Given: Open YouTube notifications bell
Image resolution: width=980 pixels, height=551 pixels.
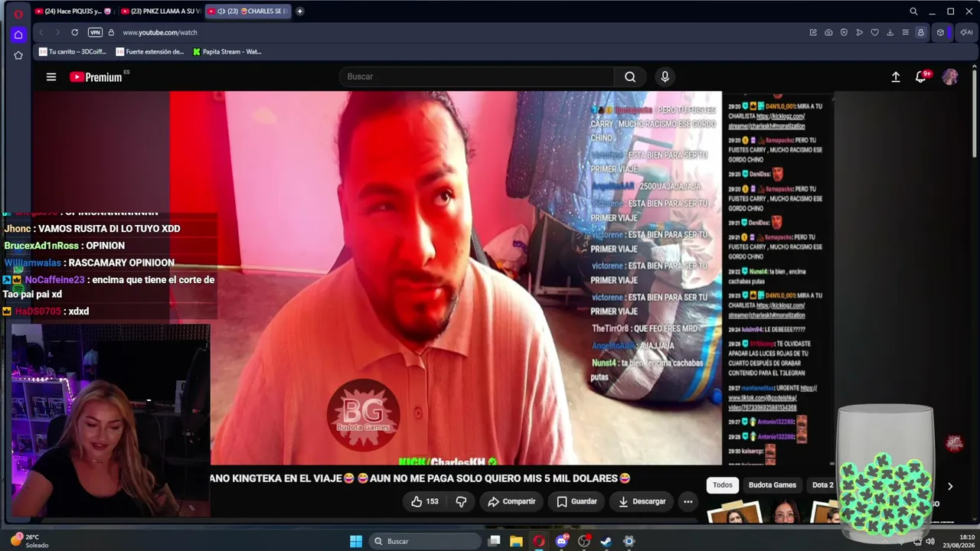Looking at the screenshot, I should 921,77.
